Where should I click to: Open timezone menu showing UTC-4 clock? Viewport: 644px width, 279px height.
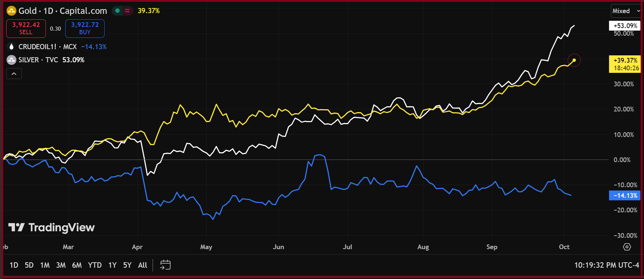coord(606,265)
